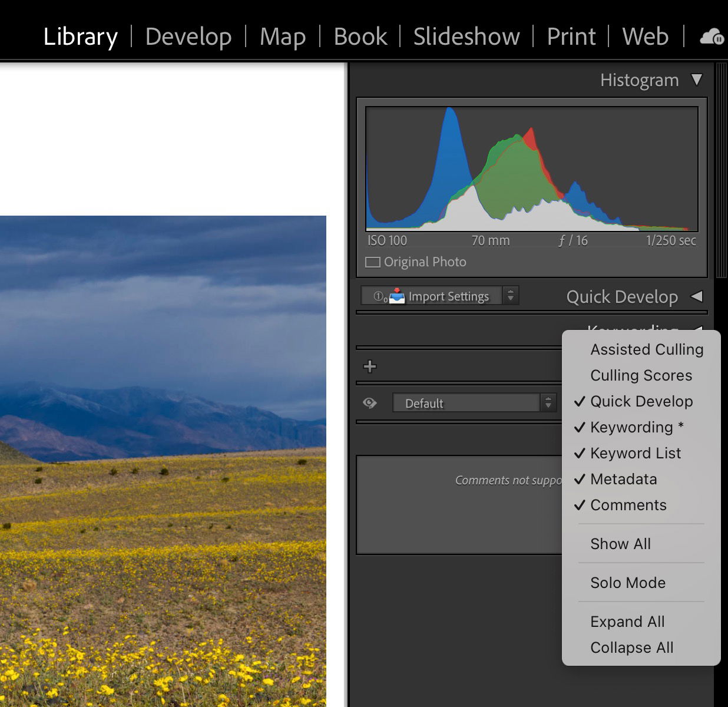This screenshot has height=707, width=728.
Task: Open the Map module
Action: (283, 37)
